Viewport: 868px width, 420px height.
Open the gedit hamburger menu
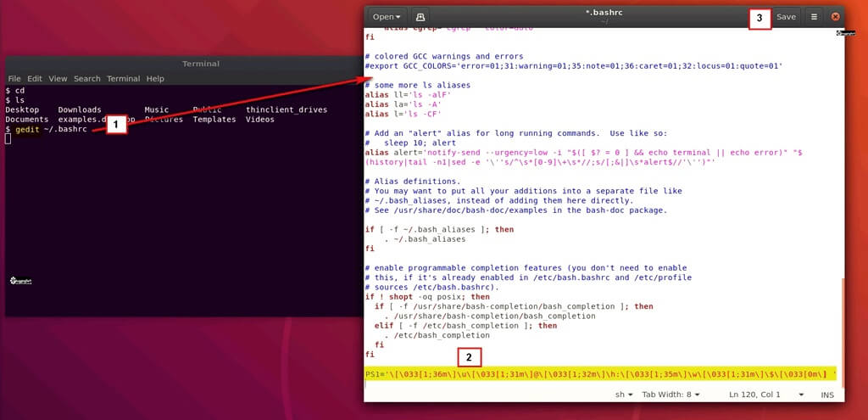[814, 16]
